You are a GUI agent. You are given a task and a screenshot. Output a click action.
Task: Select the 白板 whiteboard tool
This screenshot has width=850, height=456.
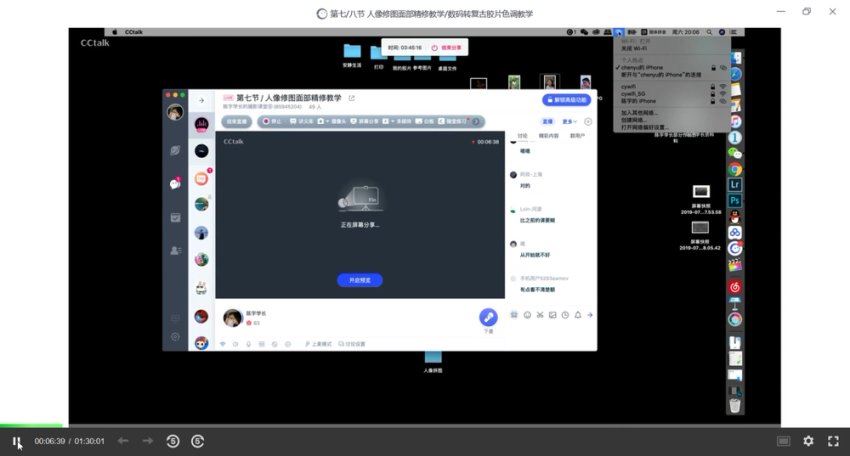click(425, 121)
